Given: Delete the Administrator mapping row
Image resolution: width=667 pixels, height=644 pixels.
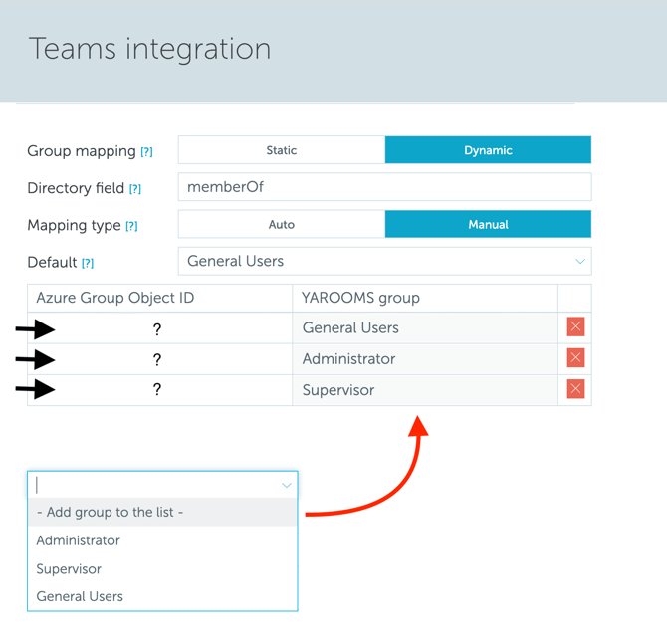Looking at the screenshot, I should tap(575, 358).
